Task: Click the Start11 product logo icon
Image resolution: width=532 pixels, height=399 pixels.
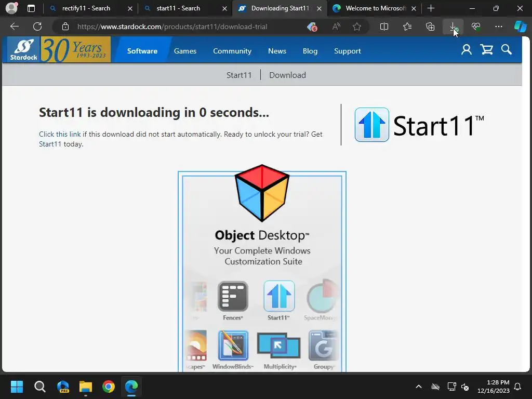Action: coord(372,125)
